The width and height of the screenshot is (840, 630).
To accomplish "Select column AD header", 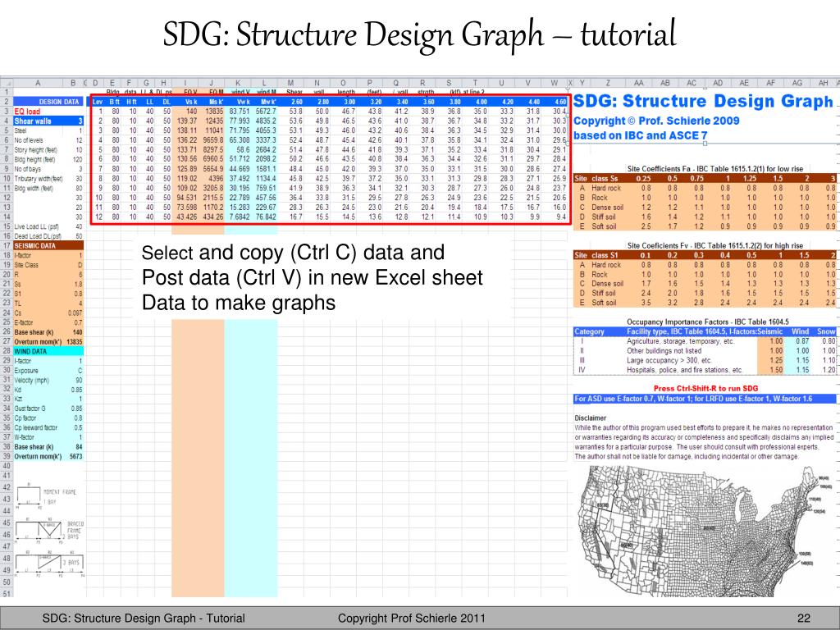I will (x=718, y=83).
